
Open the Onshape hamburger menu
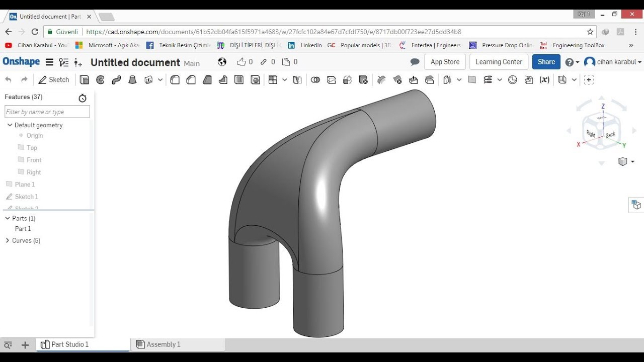(49, 62)
